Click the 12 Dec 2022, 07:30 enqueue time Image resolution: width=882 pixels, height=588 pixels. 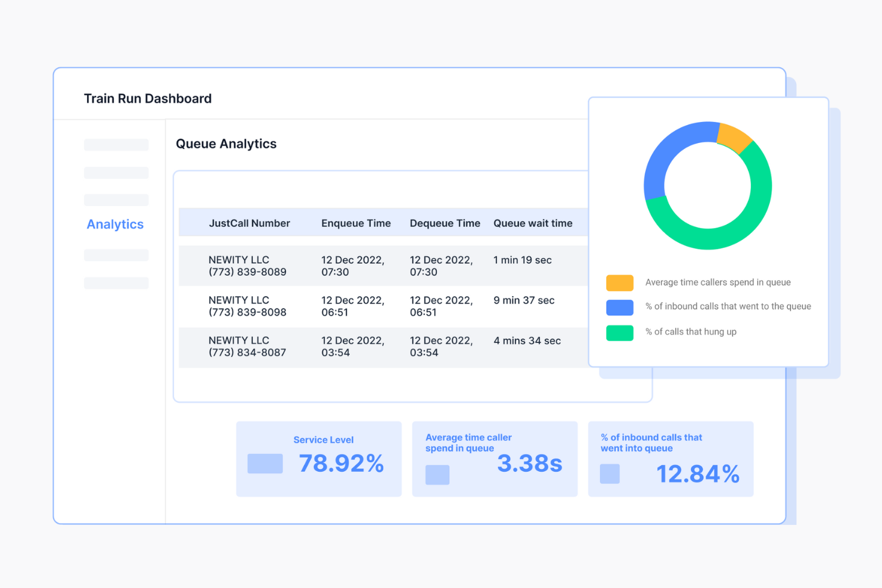click(353, 266)
